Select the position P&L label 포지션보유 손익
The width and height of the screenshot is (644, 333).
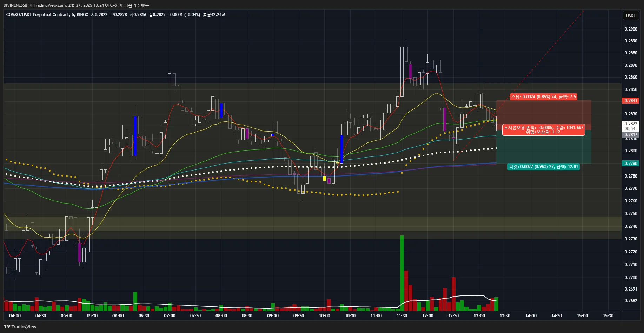point(544,129)
